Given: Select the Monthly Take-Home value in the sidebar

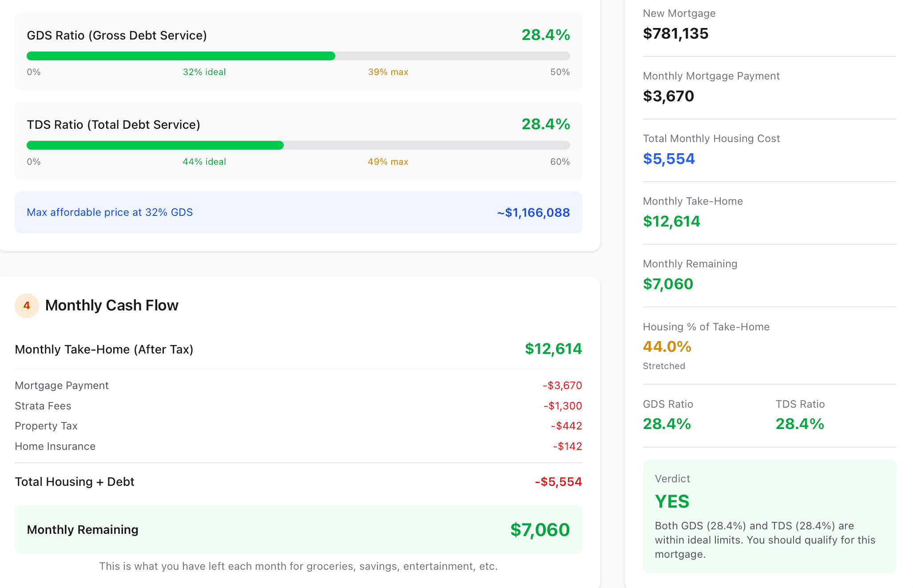Looking at the screenshot, I should coord(671,221).
